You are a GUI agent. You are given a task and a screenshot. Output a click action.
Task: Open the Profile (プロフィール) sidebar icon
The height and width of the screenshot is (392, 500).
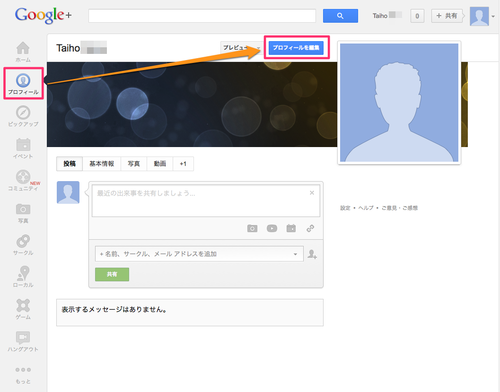(23, 84)
